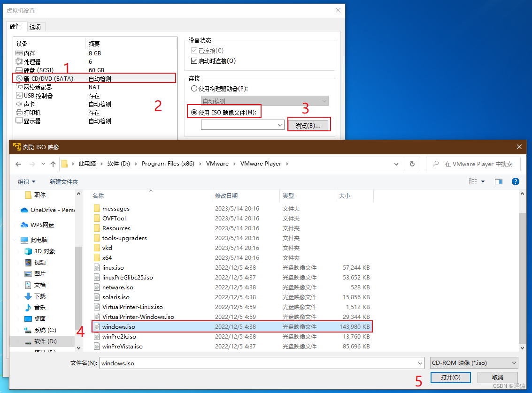Go back in the file browser
This screenshot has width=532, height=393.
(x=18, y=164)
